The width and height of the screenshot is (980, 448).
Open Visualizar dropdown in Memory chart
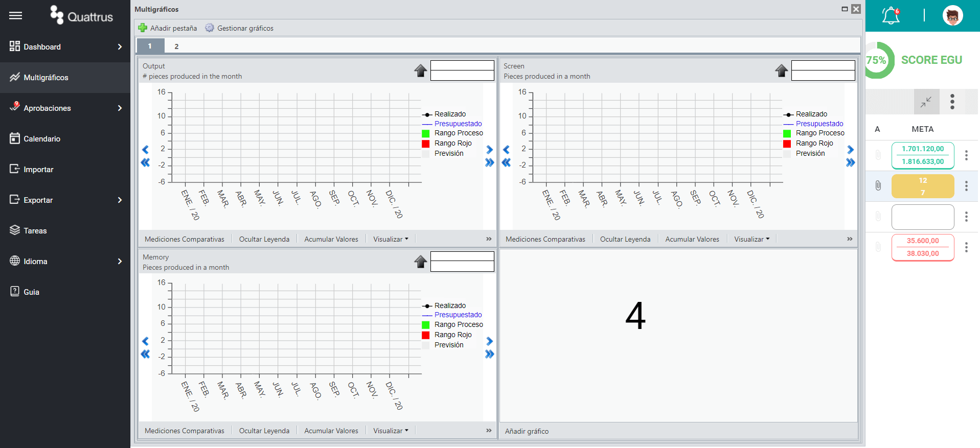click(391, 431)
